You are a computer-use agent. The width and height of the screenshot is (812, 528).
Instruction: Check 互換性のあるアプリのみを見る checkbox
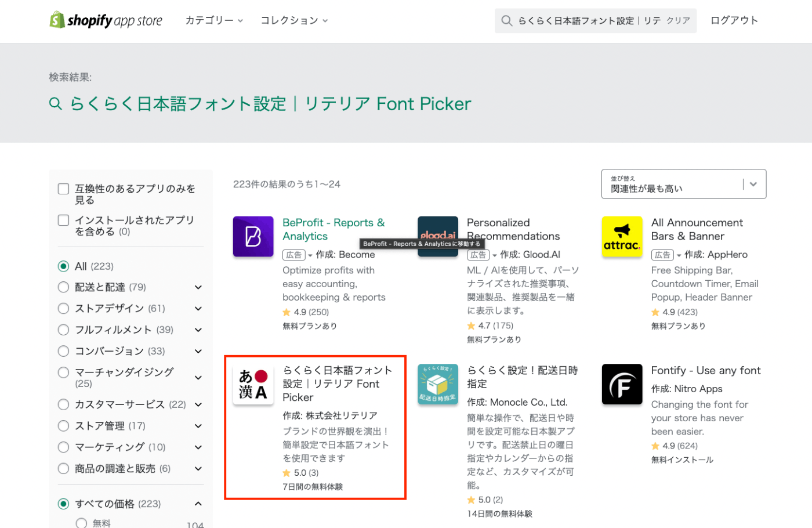[64, 189]
